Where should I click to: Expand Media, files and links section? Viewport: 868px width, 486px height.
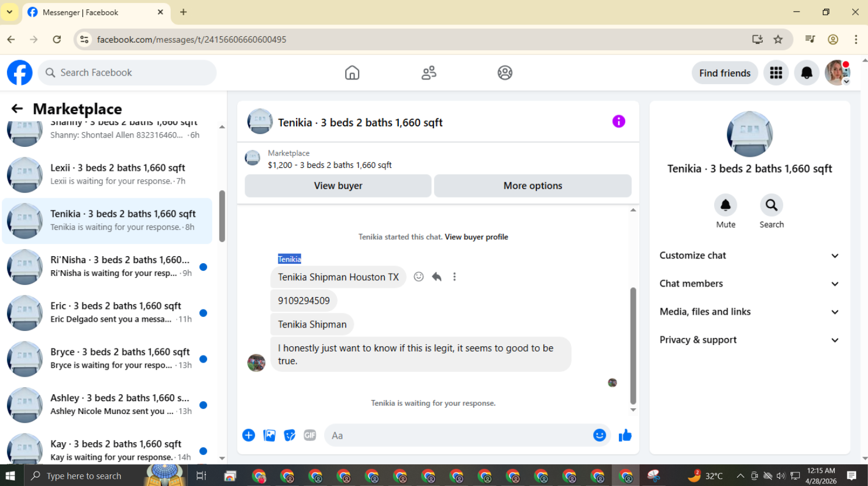coord(749,312)
